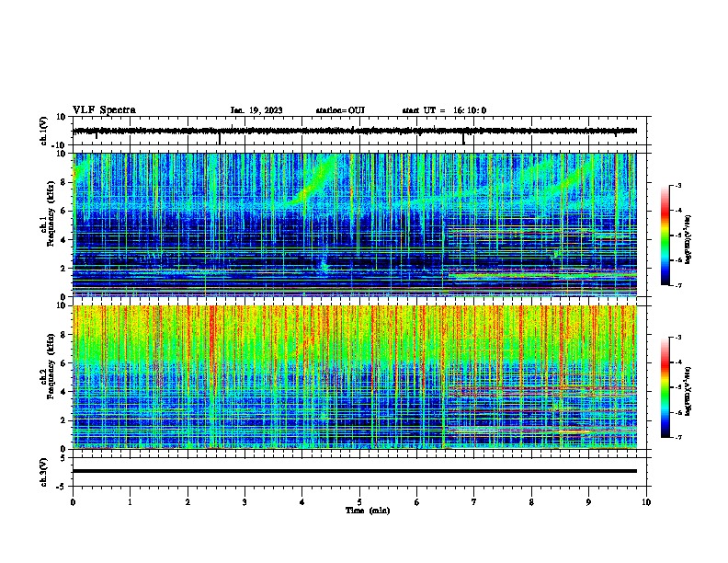This screenshot has height=563, width=728.
Task: Click the "-5" tick on ch.3(V) axis
Action: tap(62, 487)
